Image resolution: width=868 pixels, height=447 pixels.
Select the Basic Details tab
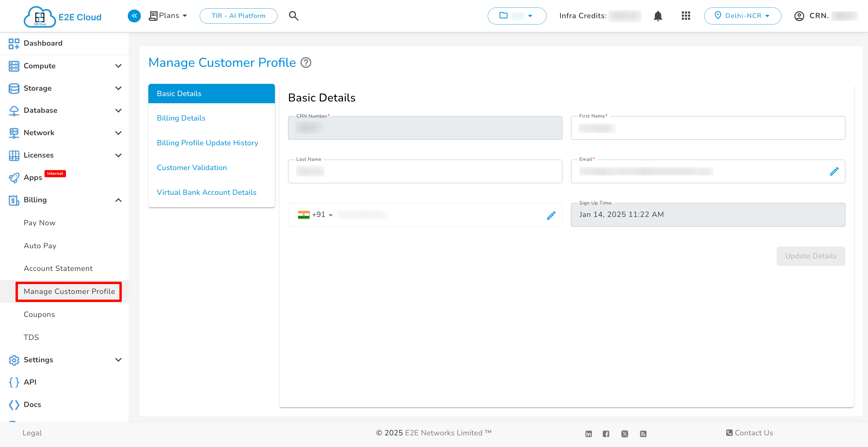tap(211, 94)
